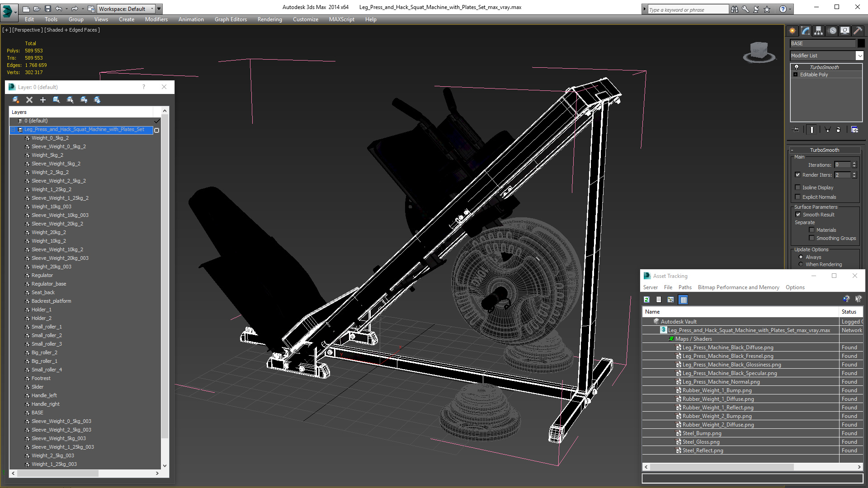The height and width of the screenshot is (488, 868).
Task: Click Make Unique icon below modifier stack
Action: point(827,130)
